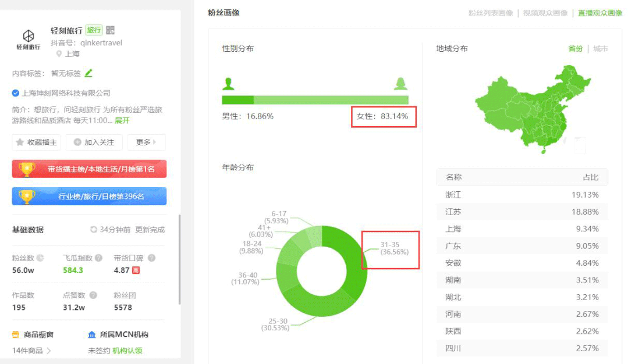Click the help icon beside 带货口碑
Image resolution: width=628 pixels, height=364 pixels.
[x=151, y=258]
